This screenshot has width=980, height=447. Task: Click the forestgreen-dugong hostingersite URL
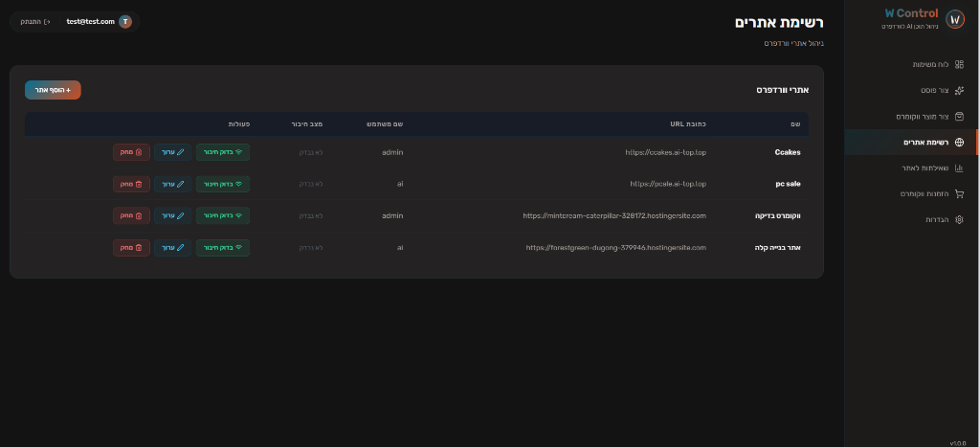click(x=616, y=248)
